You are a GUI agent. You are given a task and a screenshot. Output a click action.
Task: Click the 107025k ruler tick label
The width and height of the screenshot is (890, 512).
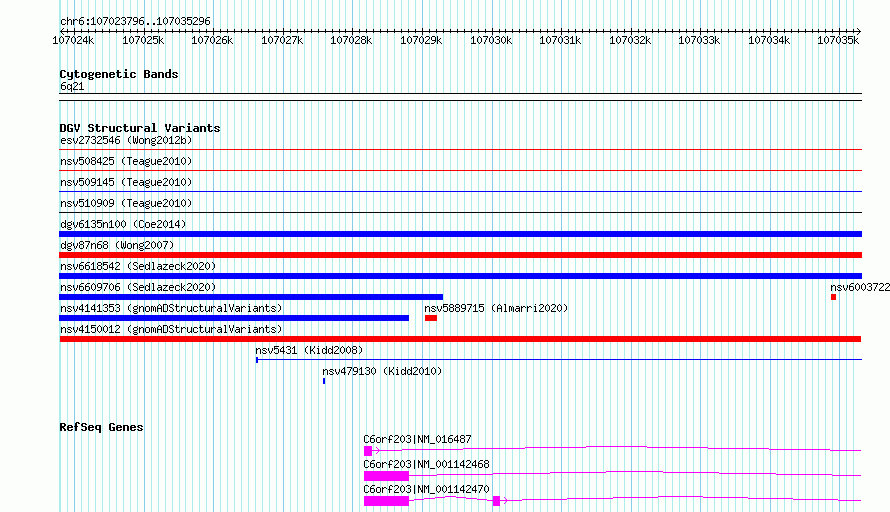[x=143, y=40]
